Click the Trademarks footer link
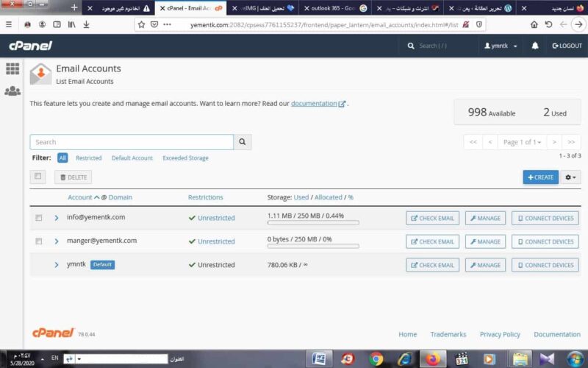Image resolution: width=588 pixels, height=368 pixels. (448, 334)
